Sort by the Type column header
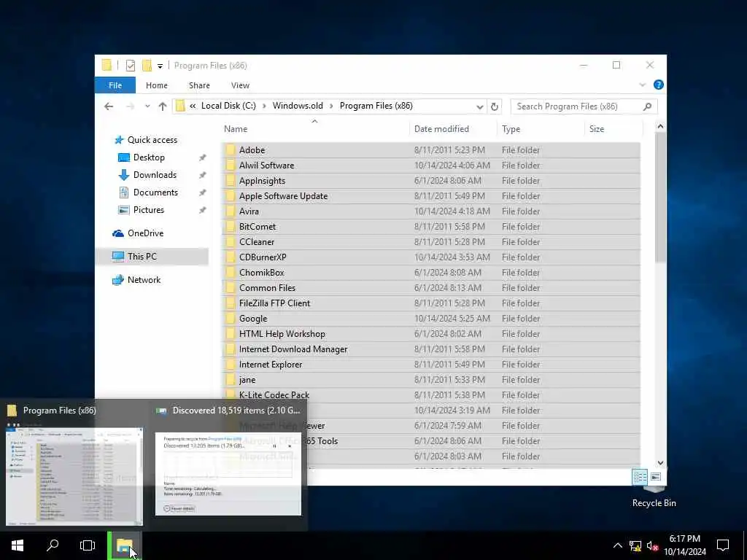 (541, 129)
